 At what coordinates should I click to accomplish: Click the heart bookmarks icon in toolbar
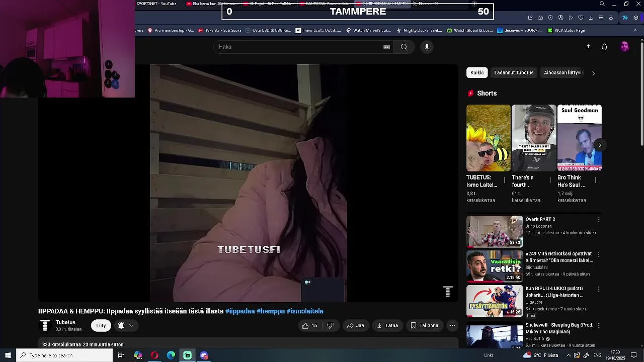click(x=581, y=18)
